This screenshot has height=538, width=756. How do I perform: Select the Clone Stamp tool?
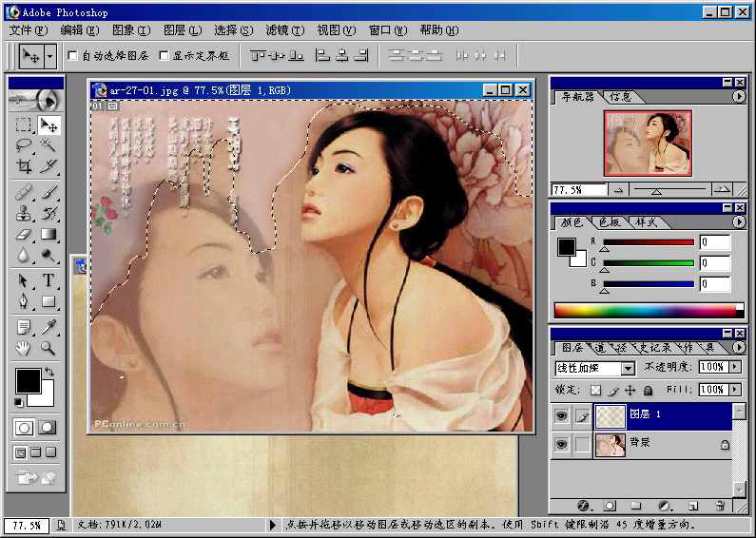tap(23, 213)
